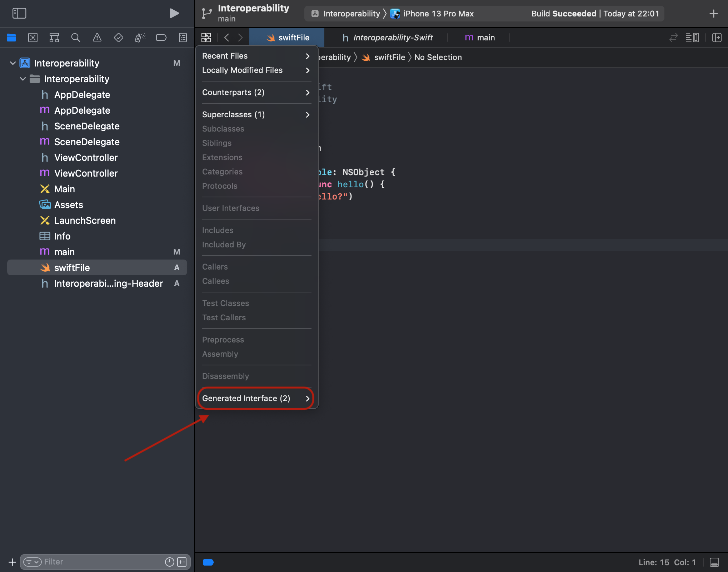The image size is (728, 572).
Task: Click NSObject in the code
Action: coord(363,172)
